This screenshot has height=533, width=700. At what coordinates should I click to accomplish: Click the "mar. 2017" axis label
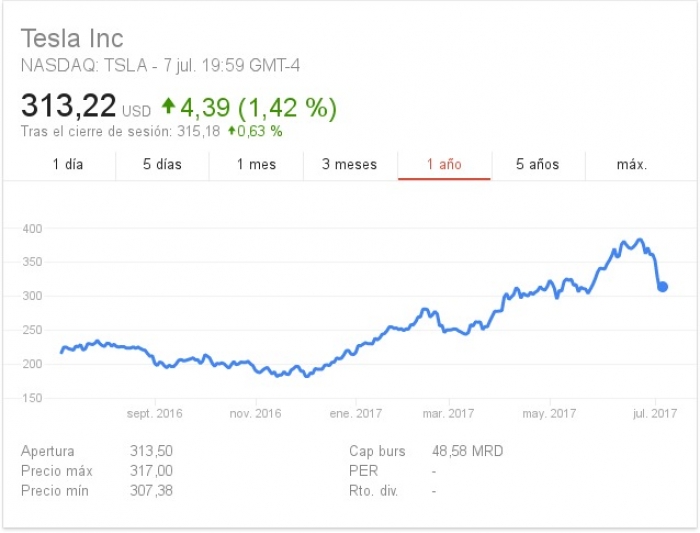click(447, 413)
